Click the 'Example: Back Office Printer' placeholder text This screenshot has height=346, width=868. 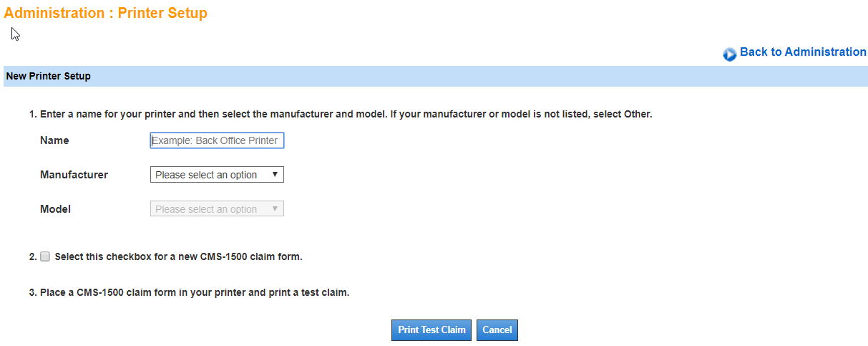coord(215,140)
